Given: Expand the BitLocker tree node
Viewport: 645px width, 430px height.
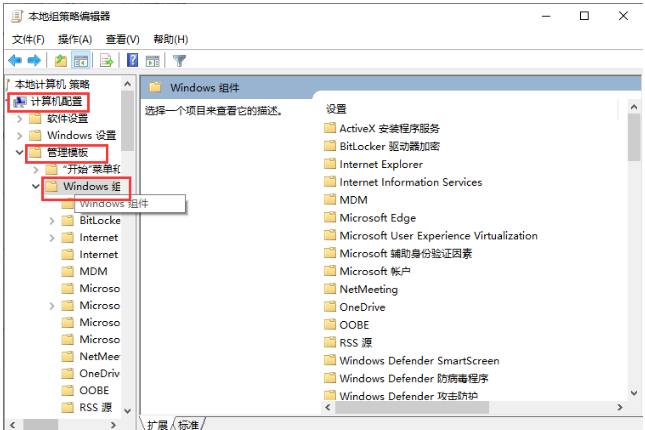Looking at the screenshot, I should click(x=52, y=221).
